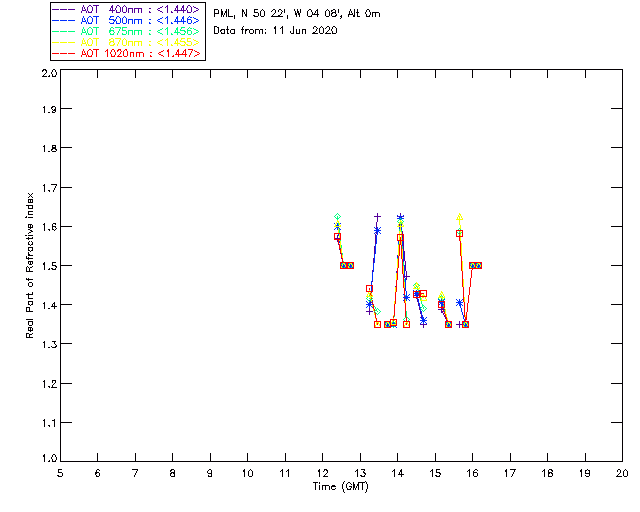Click the AOT 675nm legend entry
This screenshot has height=512, width=640.
pyautogui.click(x=127, y=31)
